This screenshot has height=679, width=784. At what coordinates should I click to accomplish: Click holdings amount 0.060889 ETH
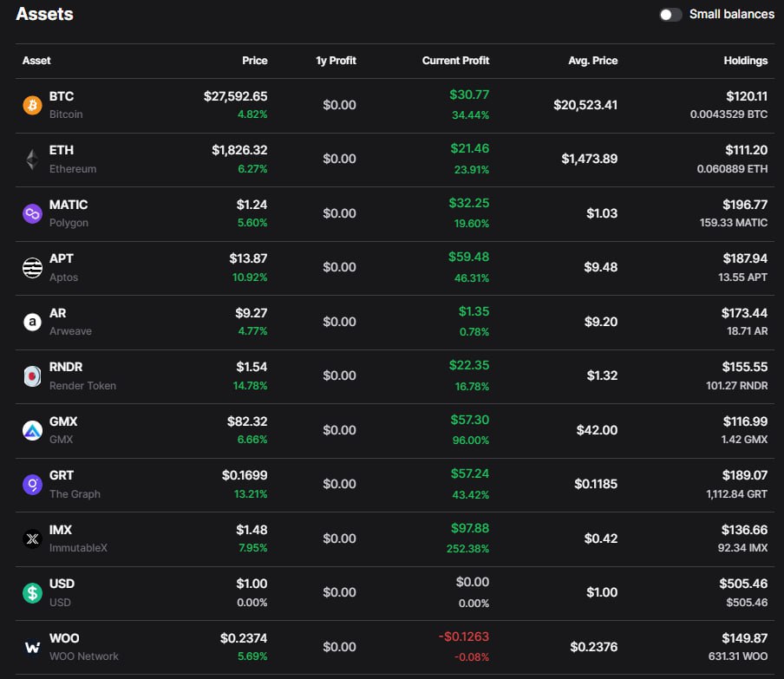coord(733,169)
